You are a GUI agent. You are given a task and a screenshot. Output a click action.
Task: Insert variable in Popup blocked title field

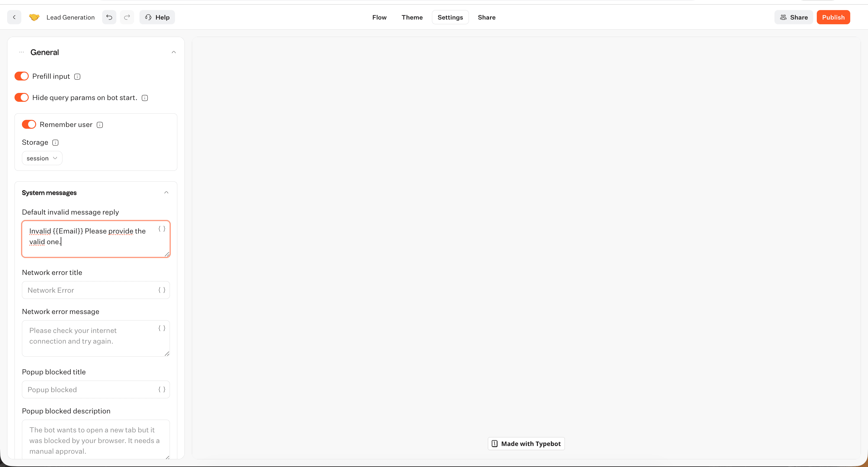pyautogui.click(x=162, y=389)
